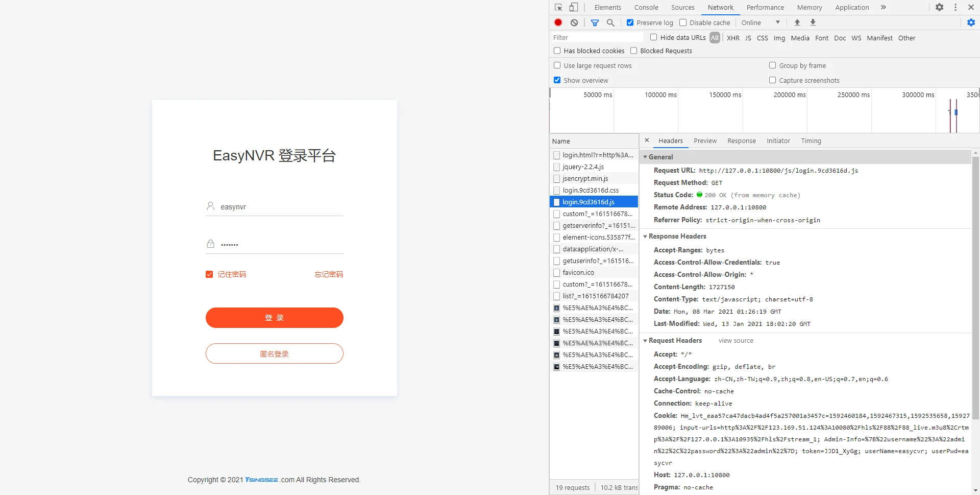Collapse the Response Headers section
The image size is (980, 495).
(677, 236)
